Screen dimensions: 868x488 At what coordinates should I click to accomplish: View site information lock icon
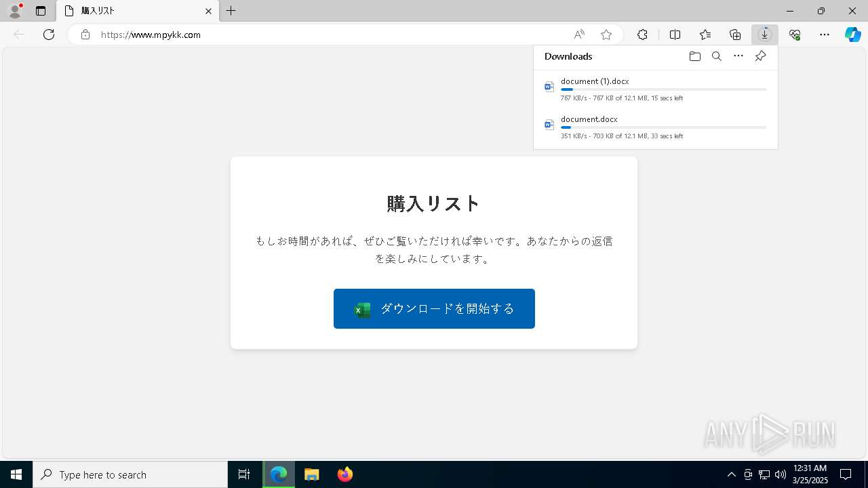(x=85, y=35)
